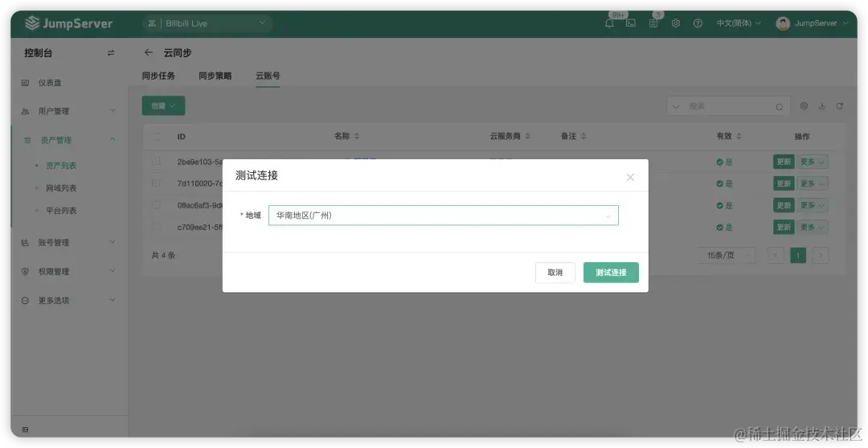868x448 pixels.
Task: Go back with the arrow beside 云同步
Action: 149,52
